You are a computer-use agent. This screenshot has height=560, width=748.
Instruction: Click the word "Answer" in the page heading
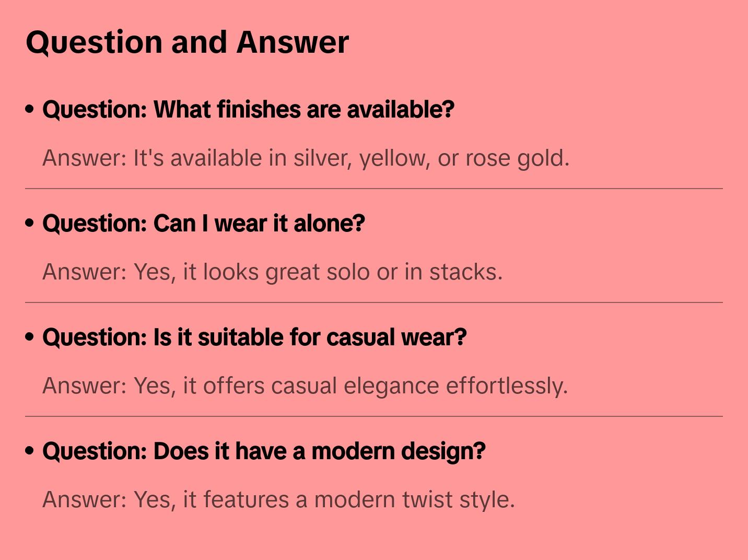293,42
